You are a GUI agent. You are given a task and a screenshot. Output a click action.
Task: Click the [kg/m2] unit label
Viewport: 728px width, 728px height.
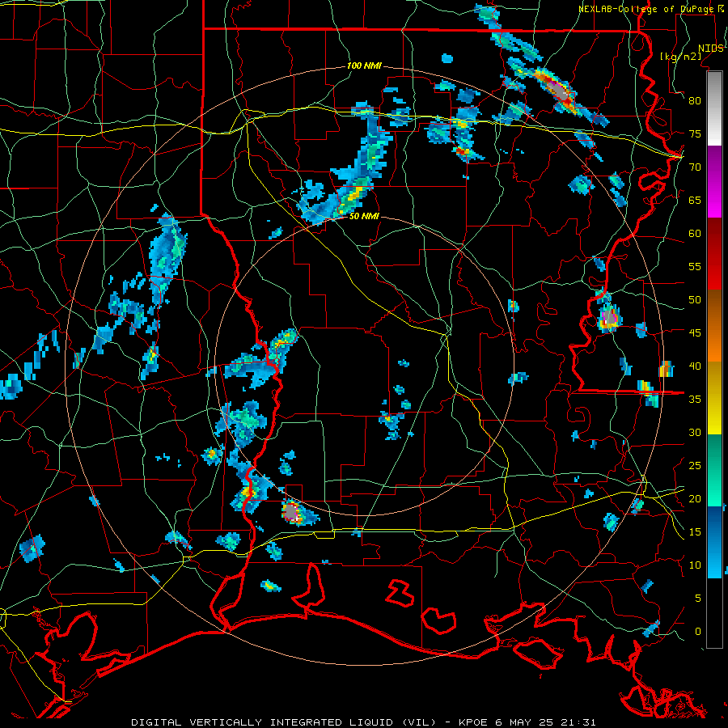click(x=680, y=57)
